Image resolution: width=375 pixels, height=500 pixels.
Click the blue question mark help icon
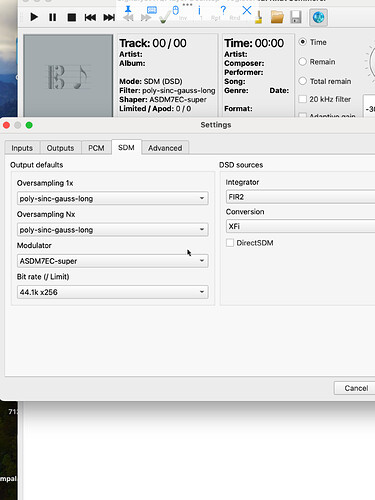coord(223,10)
